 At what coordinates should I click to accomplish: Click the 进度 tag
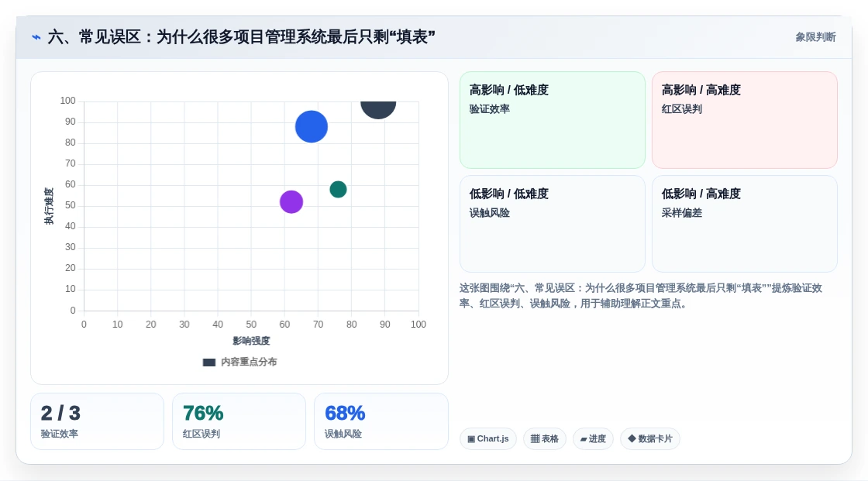coord(593,439)
